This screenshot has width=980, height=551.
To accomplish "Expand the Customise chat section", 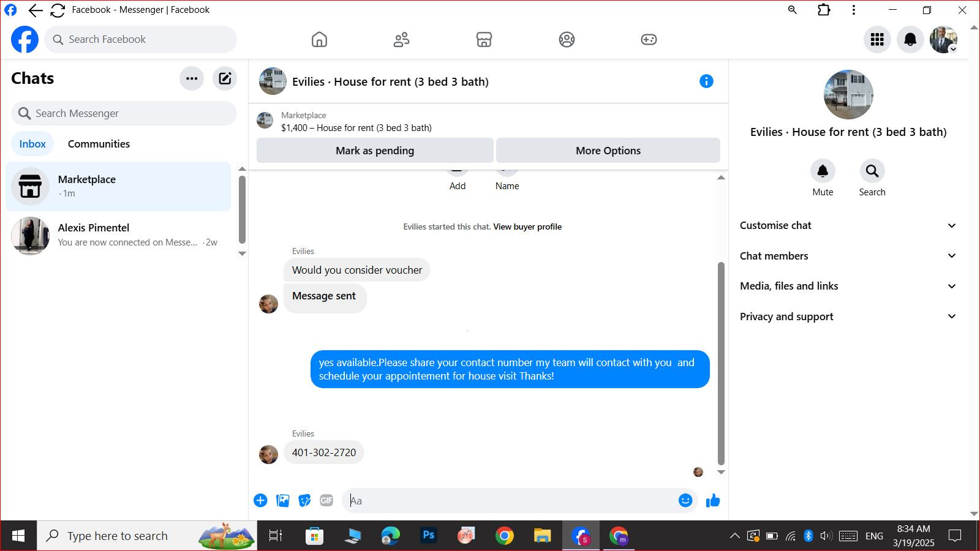I will point(848,225).
